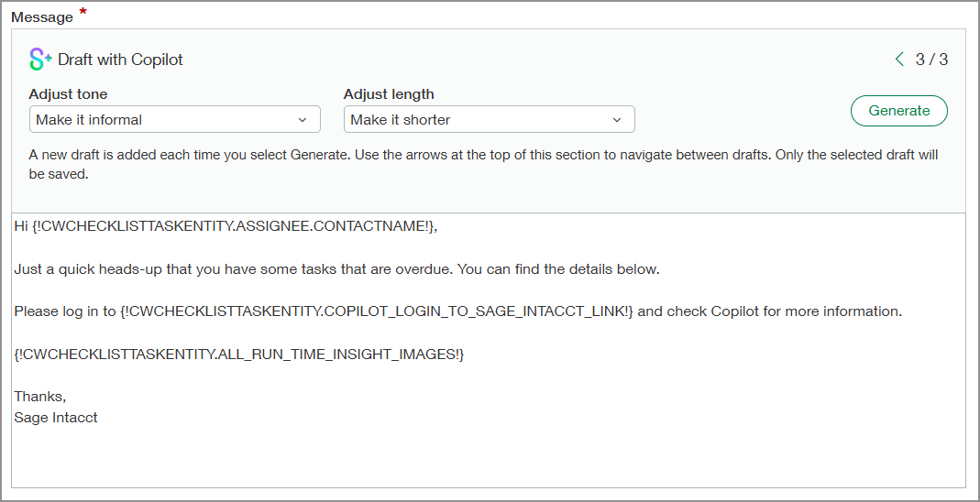Click the 3 / 3 draft counter
Viewport: 980px width, 502px height.
tap(931, 60)
